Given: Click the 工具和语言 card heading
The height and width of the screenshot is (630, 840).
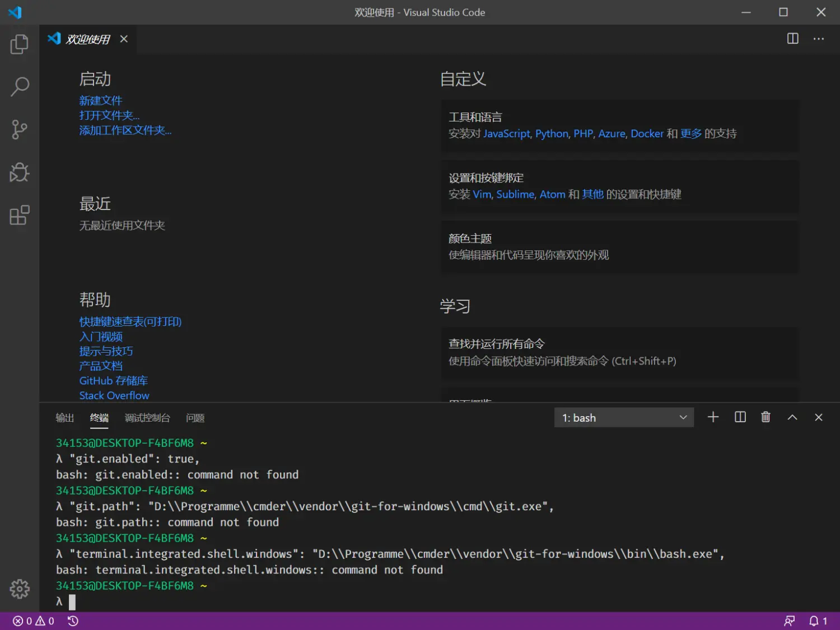Looking at the screenshot, I should click(475, 117).
